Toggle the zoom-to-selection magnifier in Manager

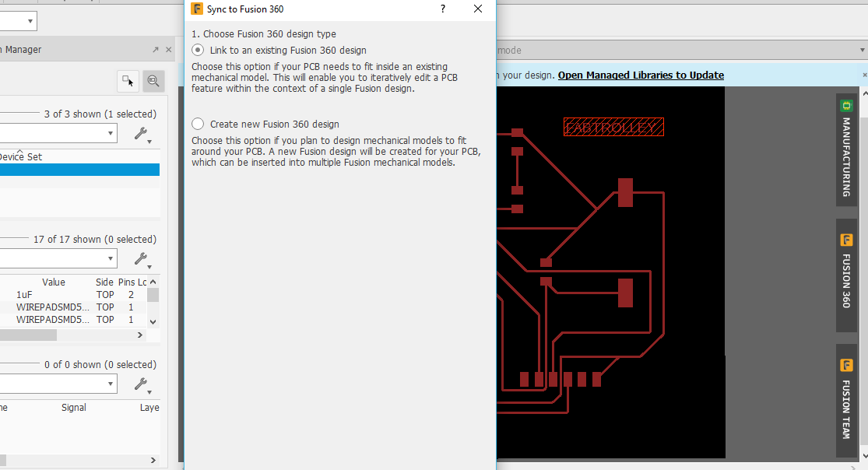pos(153,82)
